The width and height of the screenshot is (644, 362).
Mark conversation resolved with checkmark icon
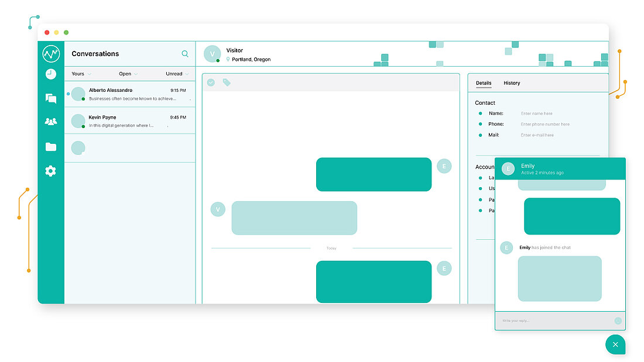211,82
